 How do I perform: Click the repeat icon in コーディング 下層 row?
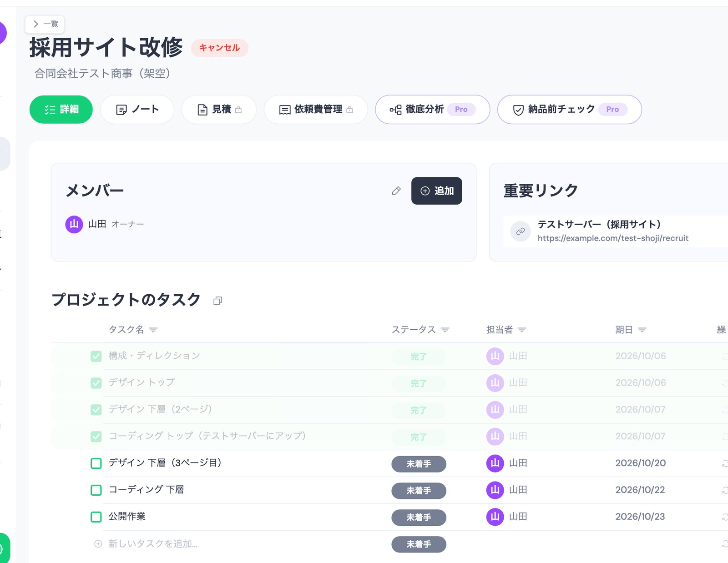coord(724,490)
